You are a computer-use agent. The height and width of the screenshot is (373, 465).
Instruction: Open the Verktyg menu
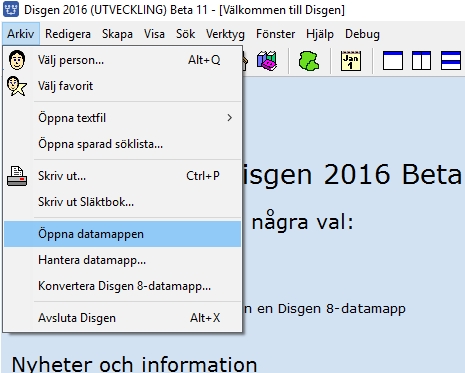225,34
